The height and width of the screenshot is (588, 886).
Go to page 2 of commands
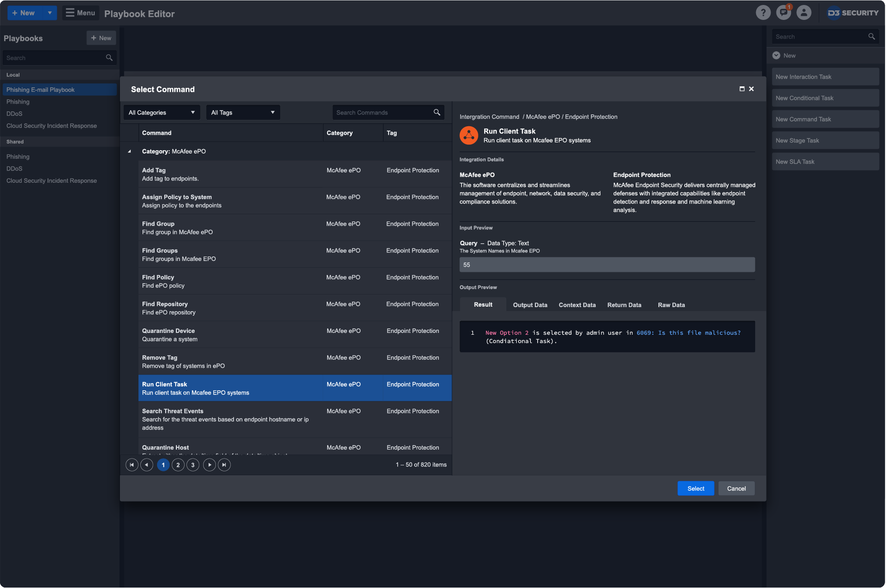point(178,465)
